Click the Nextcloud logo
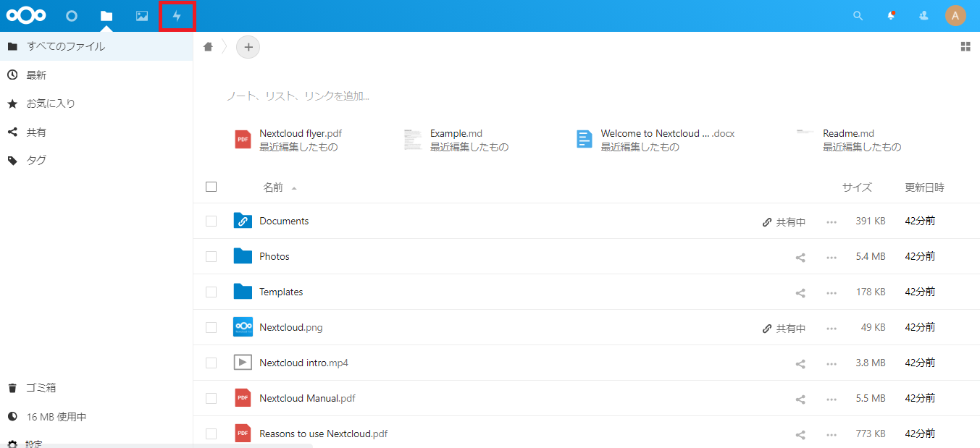The width and height of the screenshot is (980, 448). pyautogui.click(x=26, y=15)
